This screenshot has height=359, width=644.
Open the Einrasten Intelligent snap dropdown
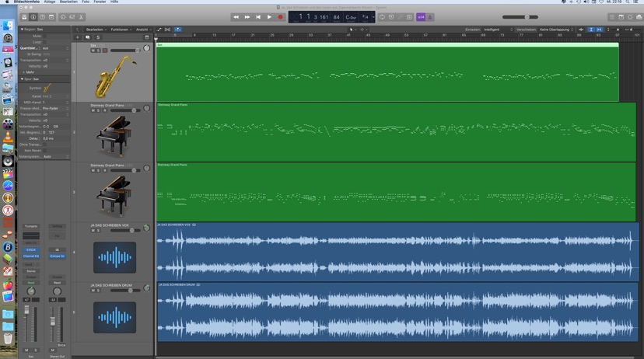point(498,30)
